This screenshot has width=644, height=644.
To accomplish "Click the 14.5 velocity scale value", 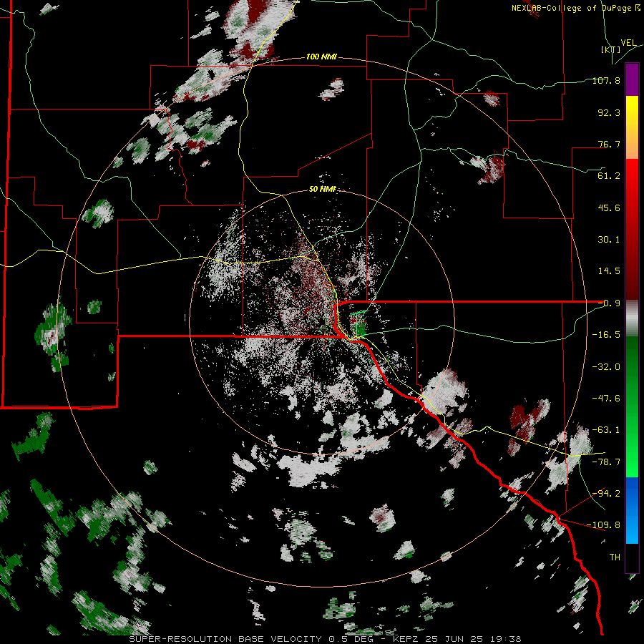I will tap(609, 271).
